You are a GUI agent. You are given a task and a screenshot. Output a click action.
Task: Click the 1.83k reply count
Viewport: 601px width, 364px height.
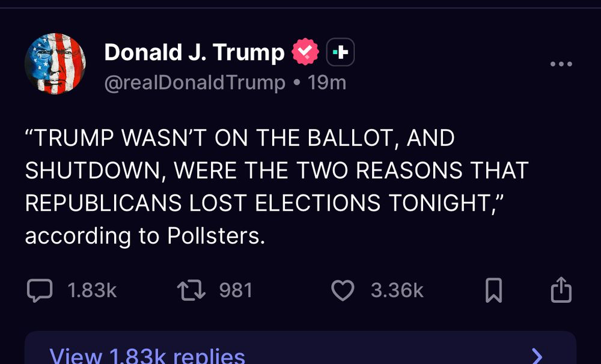(92, 291)
